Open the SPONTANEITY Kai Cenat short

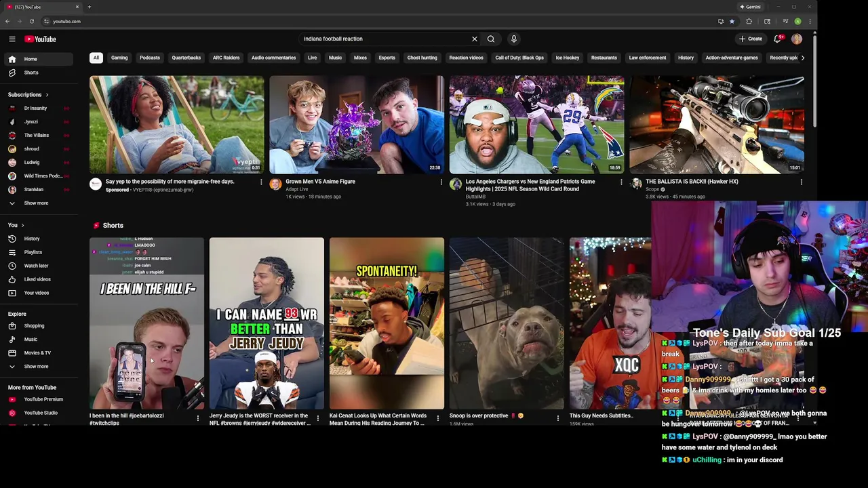(x=387, y=323)
